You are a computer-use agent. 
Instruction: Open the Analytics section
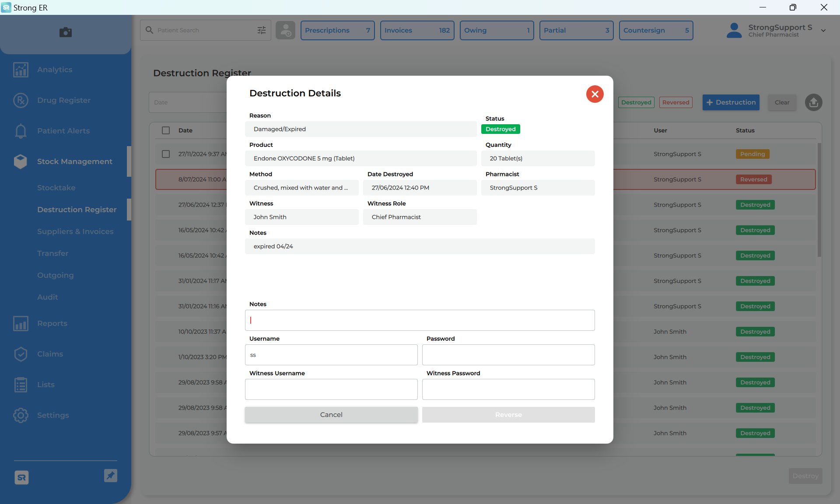(x=54, y=70)
